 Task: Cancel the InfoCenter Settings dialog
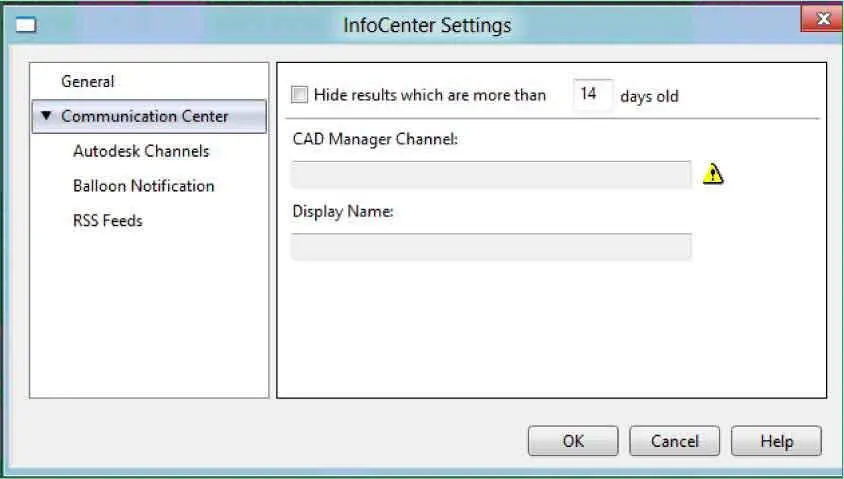(674, 441)
